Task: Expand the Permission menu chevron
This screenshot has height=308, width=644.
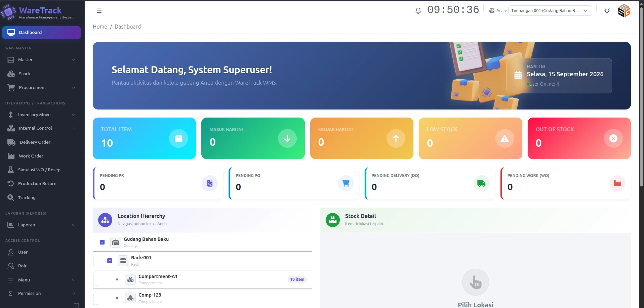Action: tap(74, 294)
